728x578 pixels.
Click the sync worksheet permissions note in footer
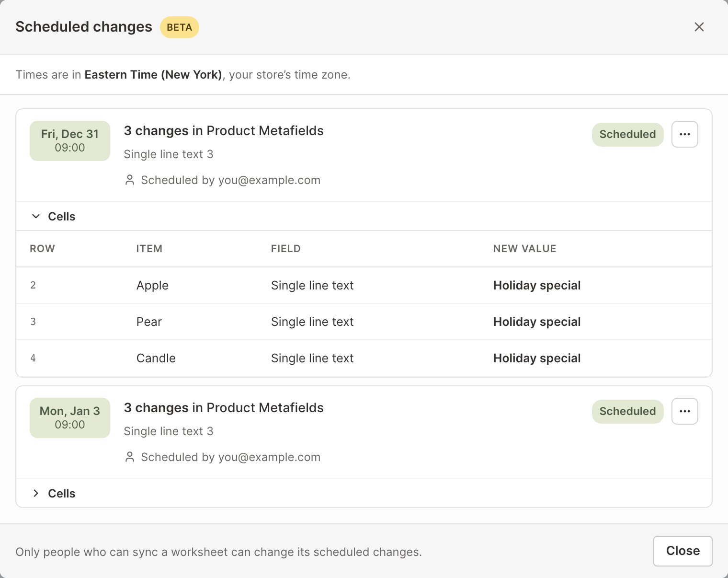point(219,552)
